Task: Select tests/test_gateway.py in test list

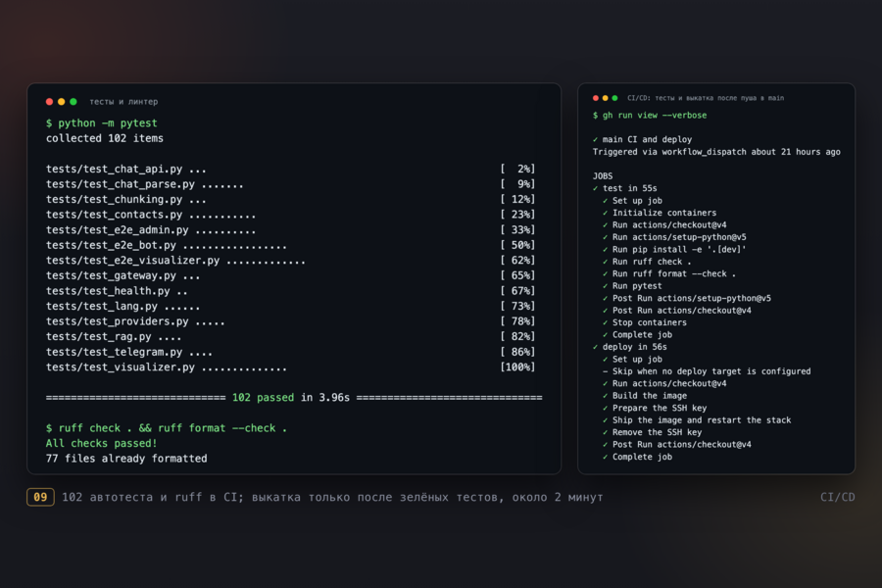Action: [x=290, y=275]
